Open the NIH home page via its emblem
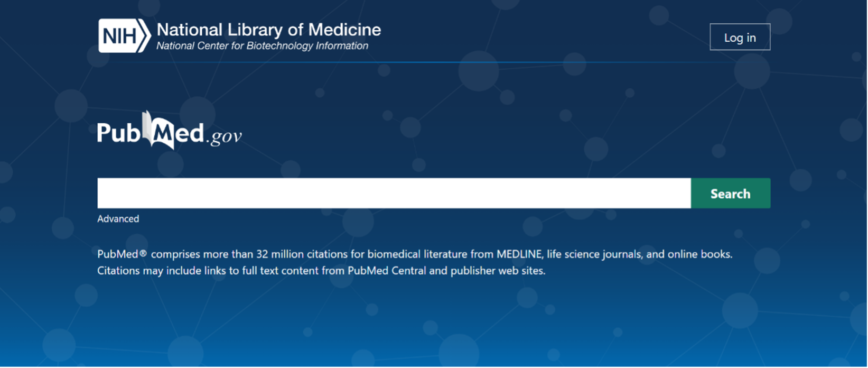 click(123, 36)
